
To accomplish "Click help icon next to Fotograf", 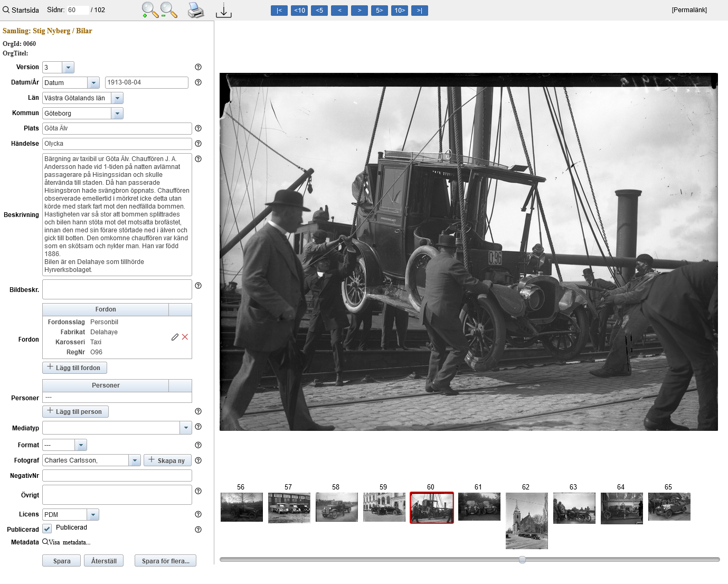I will (x=198, y=460).
